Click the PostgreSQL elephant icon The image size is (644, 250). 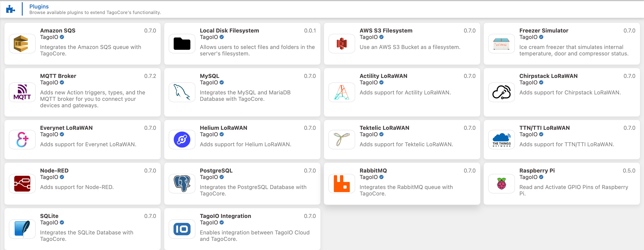[x=182, y=184]
